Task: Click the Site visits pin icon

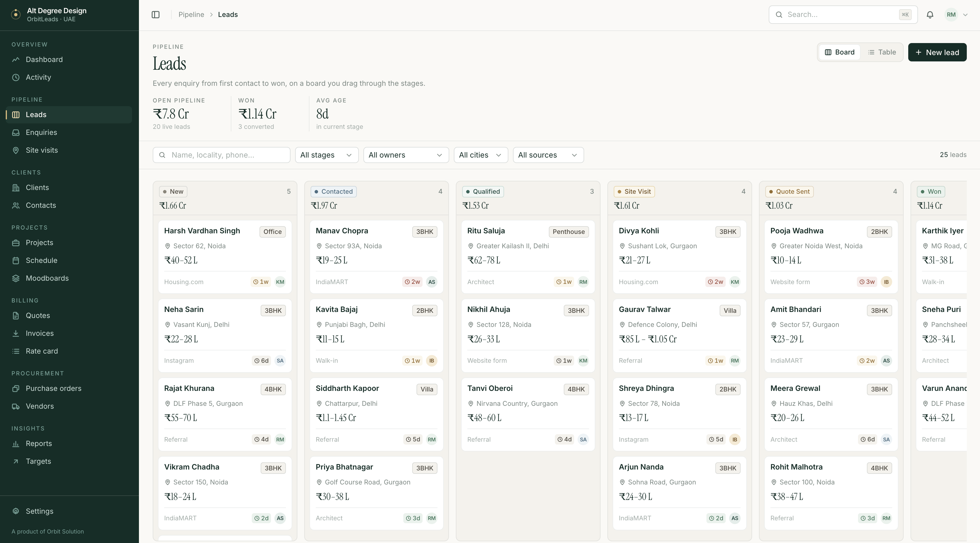Action: coord(16,150)
